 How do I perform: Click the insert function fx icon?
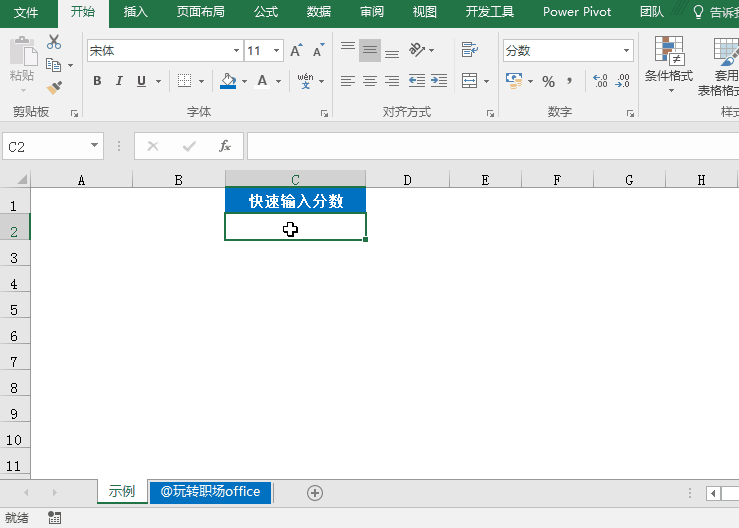[x=225, y=146]
